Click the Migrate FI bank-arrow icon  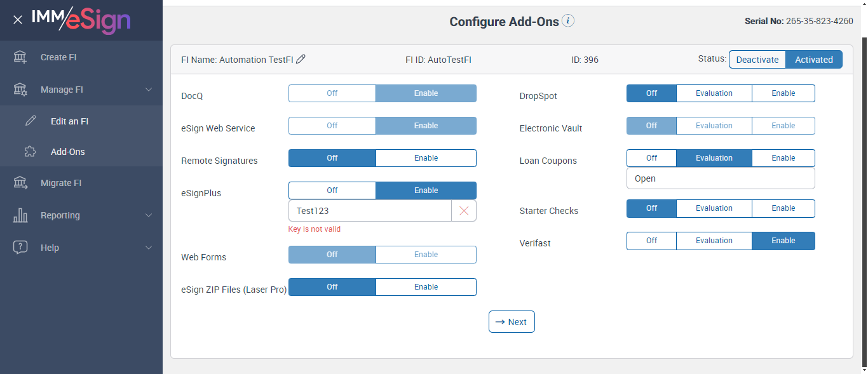(x=20, y=183)
